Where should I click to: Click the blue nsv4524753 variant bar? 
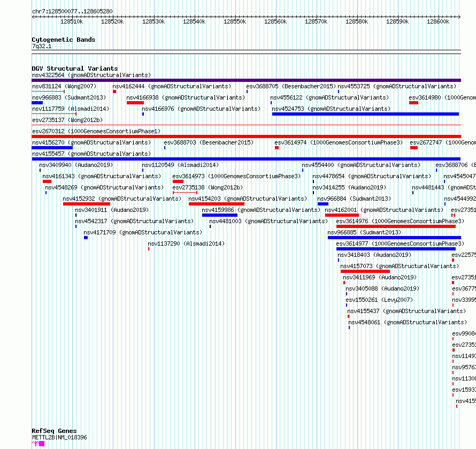pos(365,114)
